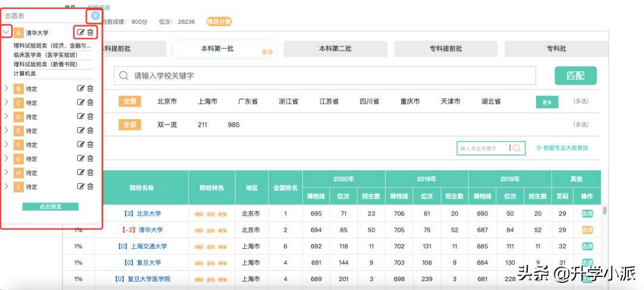
Task: Switch to 专科提前批 tab
Action: tap(445, 49)
